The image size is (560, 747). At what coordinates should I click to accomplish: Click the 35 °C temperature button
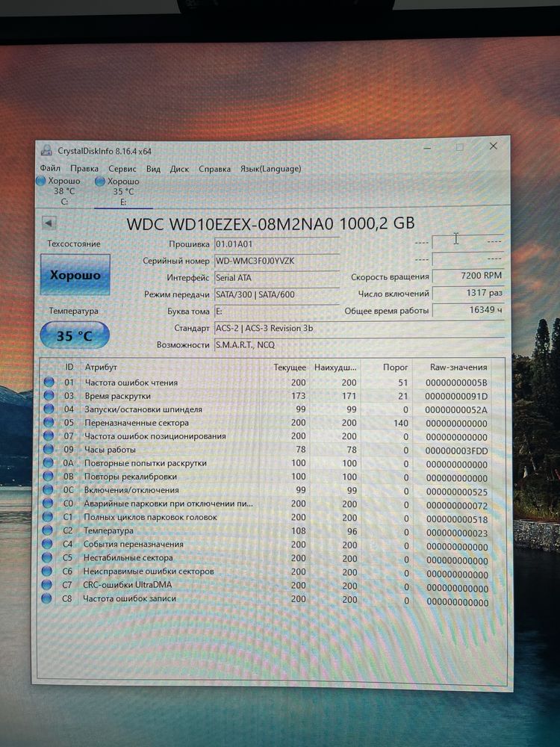click(75, 335)
